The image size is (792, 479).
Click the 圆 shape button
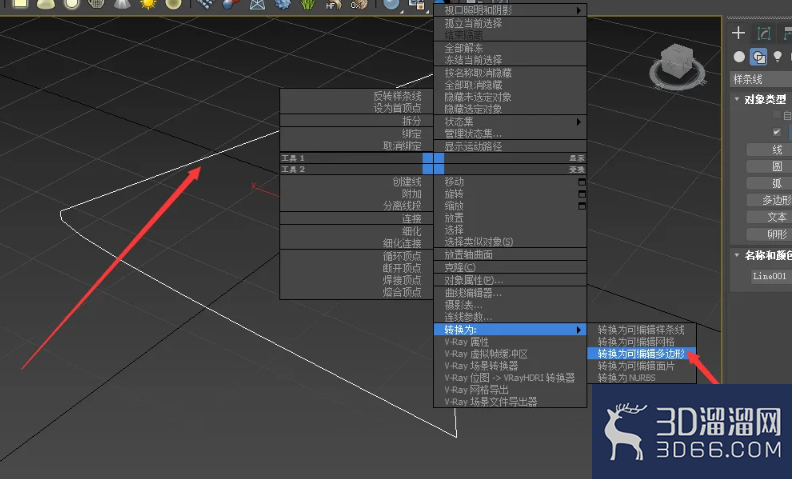pos(769,166)
